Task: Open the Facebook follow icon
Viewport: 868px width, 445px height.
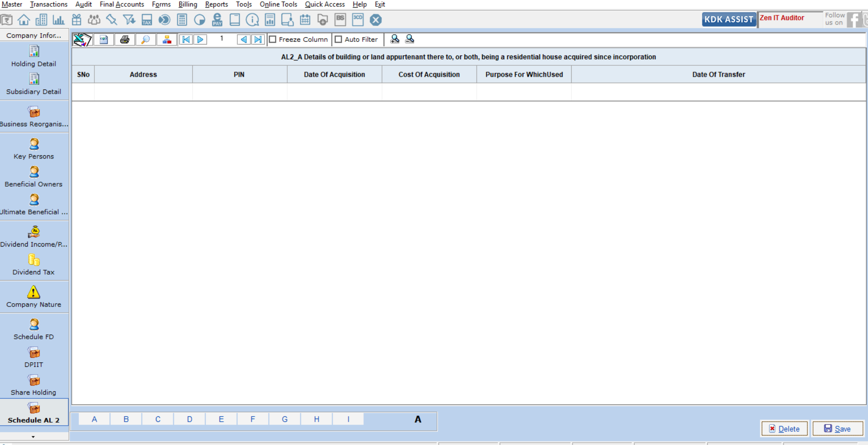Action: [854, 20]
